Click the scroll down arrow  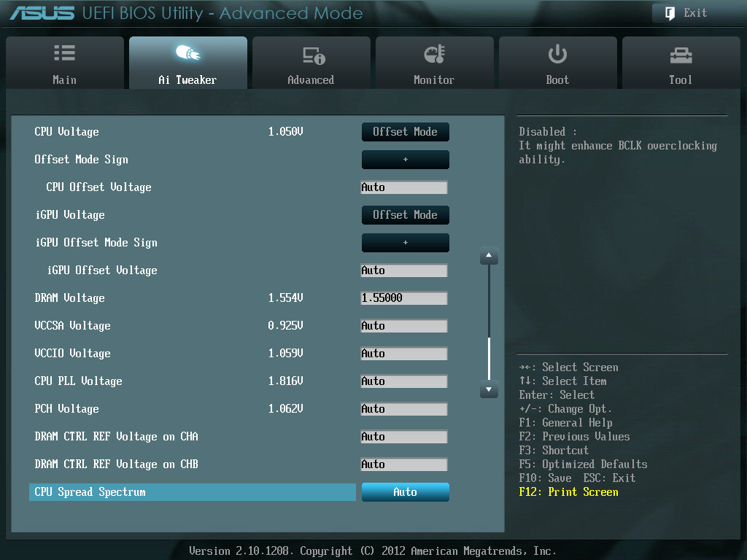(x=489, y=389)
